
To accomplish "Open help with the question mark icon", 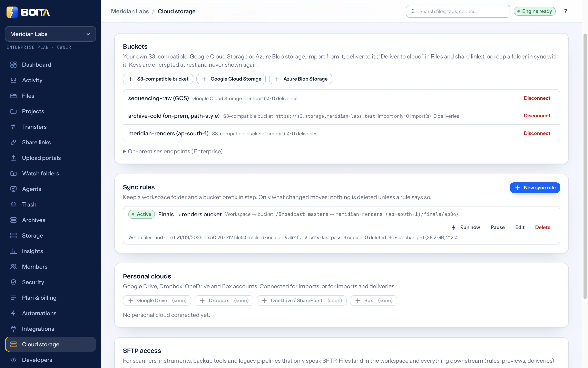I will click(565, 11).
